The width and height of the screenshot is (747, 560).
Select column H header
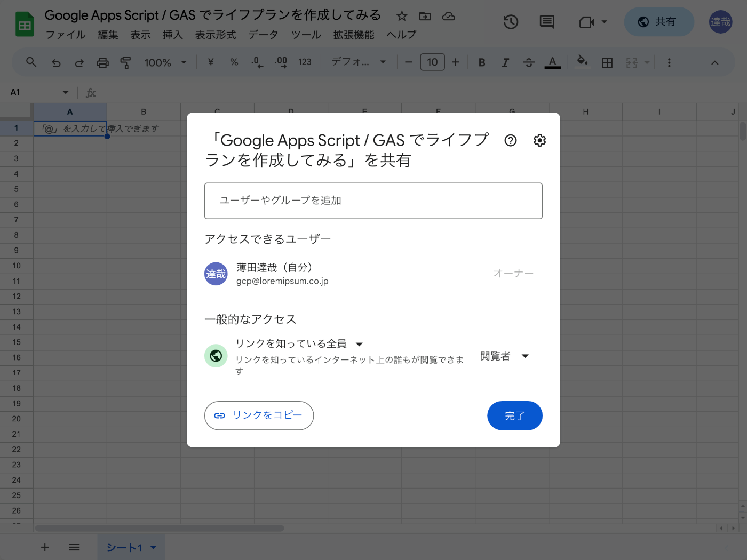click(x=586, y=111)
